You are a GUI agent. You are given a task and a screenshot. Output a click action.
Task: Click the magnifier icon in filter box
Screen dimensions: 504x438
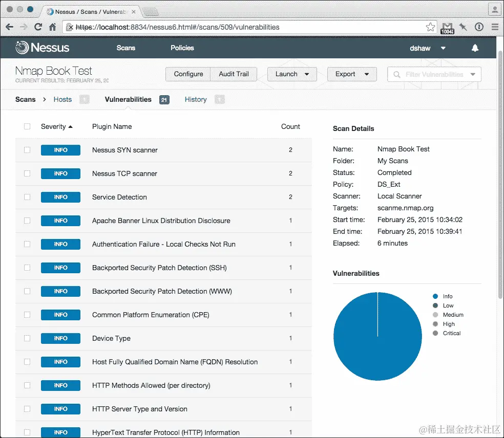[396, 75]
